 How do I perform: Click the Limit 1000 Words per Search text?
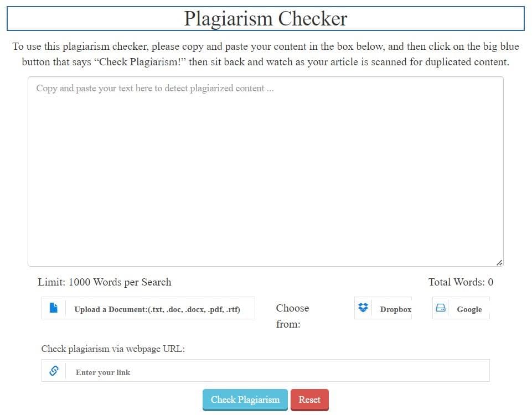tap(105, 282)
